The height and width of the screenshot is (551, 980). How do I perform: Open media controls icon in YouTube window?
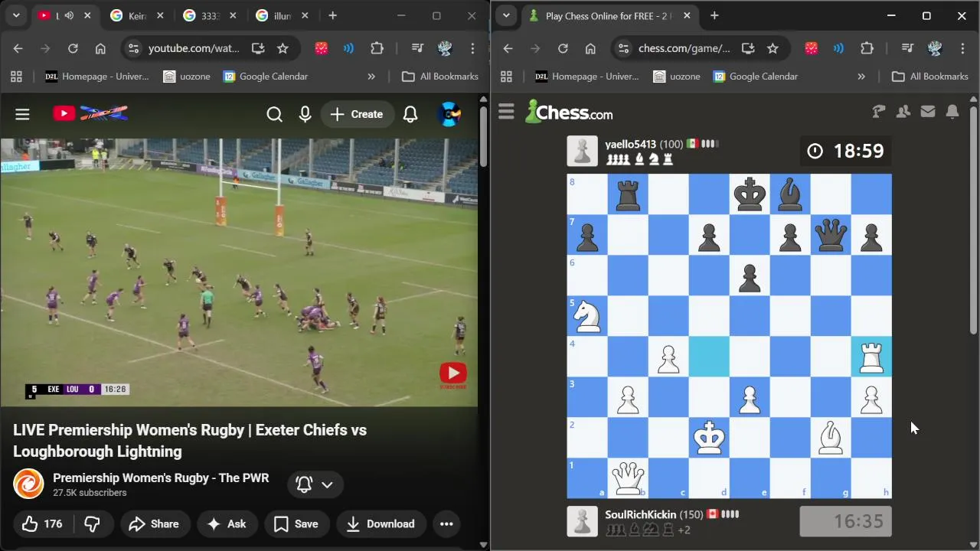(417, 48)
